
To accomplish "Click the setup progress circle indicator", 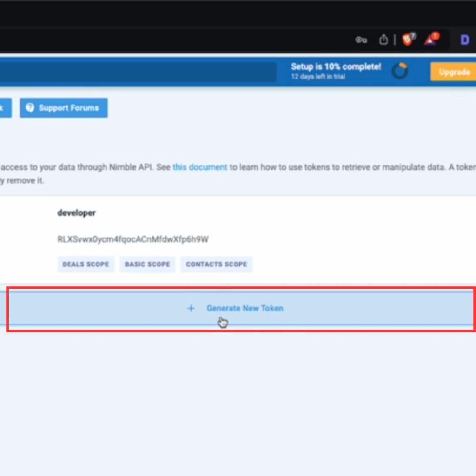I will click(x=400, y=71).
